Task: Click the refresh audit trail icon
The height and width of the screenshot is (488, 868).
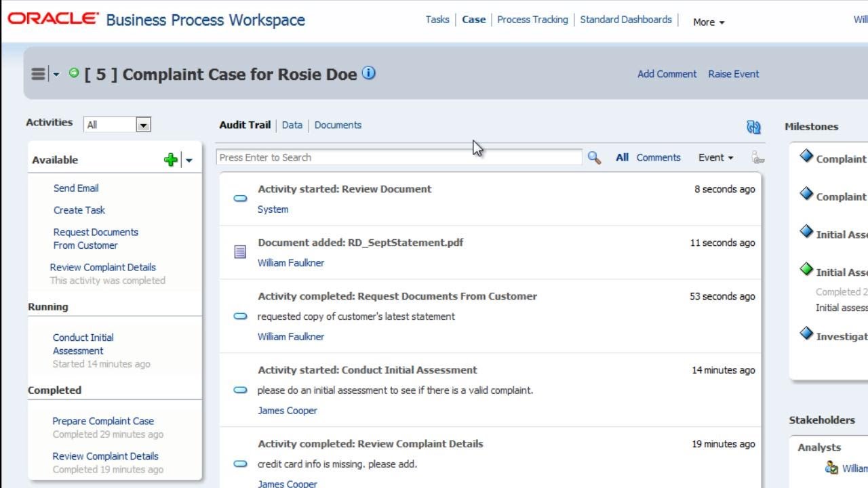Action: click(x=753, y=127)
